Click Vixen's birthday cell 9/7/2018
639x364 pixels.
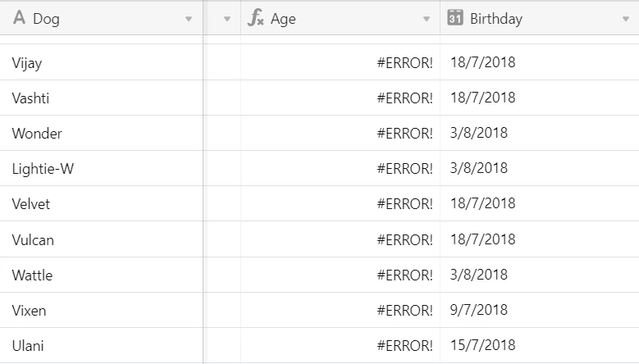point(478,310)
